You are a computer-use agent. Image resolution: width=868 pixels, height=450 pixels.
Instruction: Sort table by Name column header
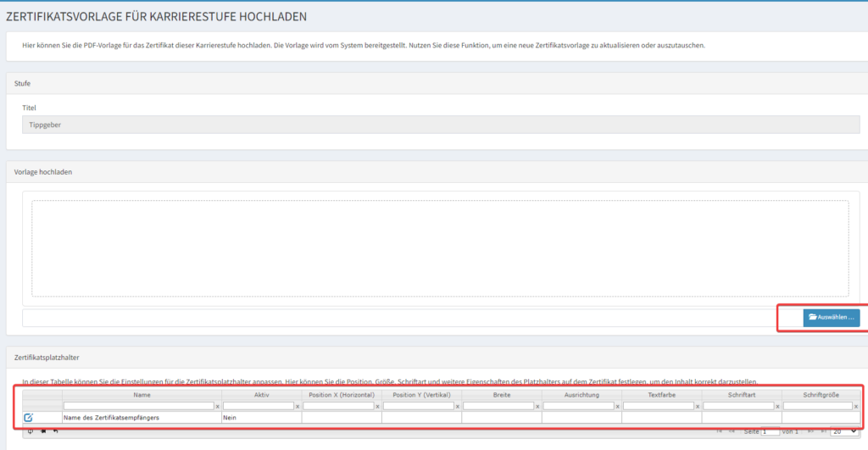[x=142, y=395]
